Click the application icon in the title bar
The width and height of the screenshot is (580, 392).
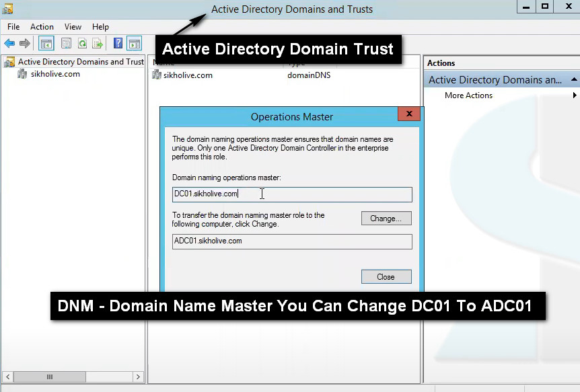[7, 9]
